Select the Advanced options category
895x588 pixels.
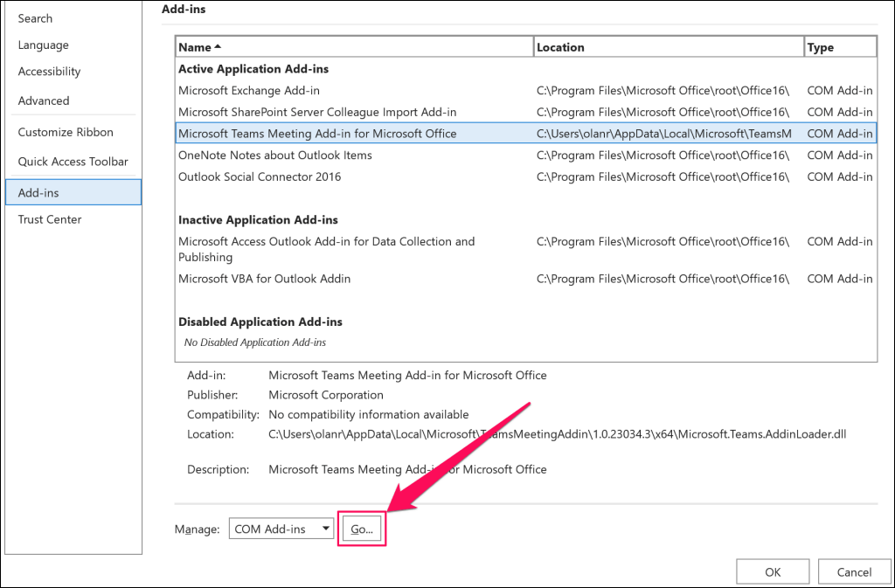click(44, 100)
